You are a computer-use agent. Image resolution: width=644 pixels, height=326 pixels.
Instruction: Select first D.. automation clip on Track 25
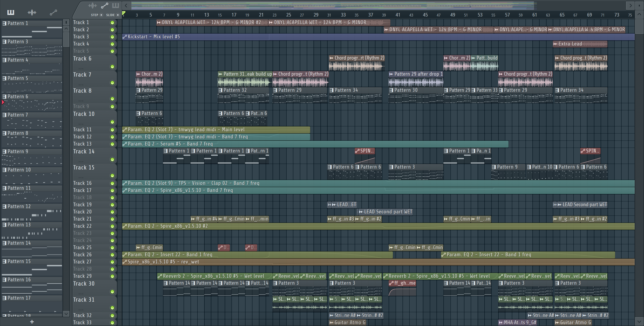pos(224,248)
